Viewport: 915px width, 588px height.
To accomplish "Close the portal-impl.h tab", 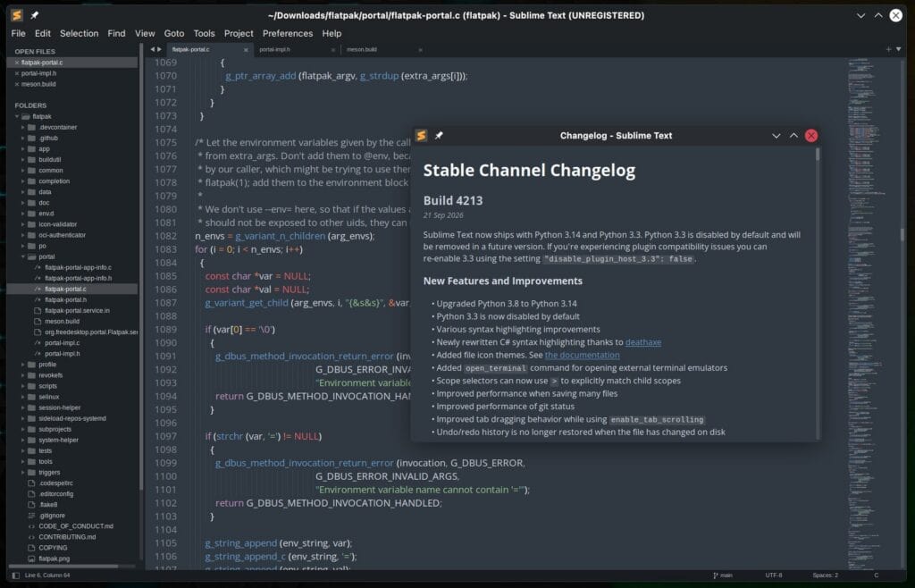I will coord(333,50).
